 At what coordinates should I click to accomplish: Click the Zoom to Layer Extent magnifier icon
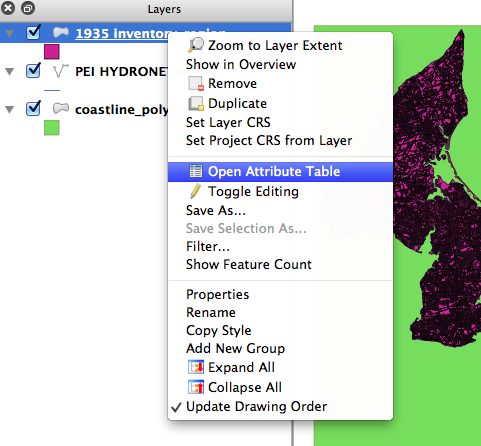(x=196, y=45)
